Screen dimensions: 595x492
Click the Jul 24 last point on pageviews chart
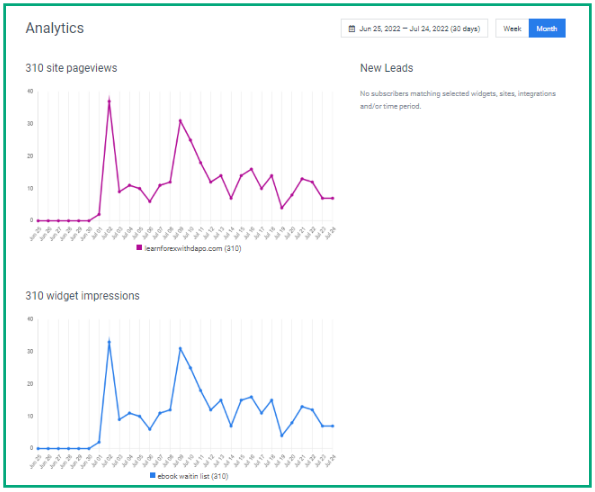tap(333, 198)
